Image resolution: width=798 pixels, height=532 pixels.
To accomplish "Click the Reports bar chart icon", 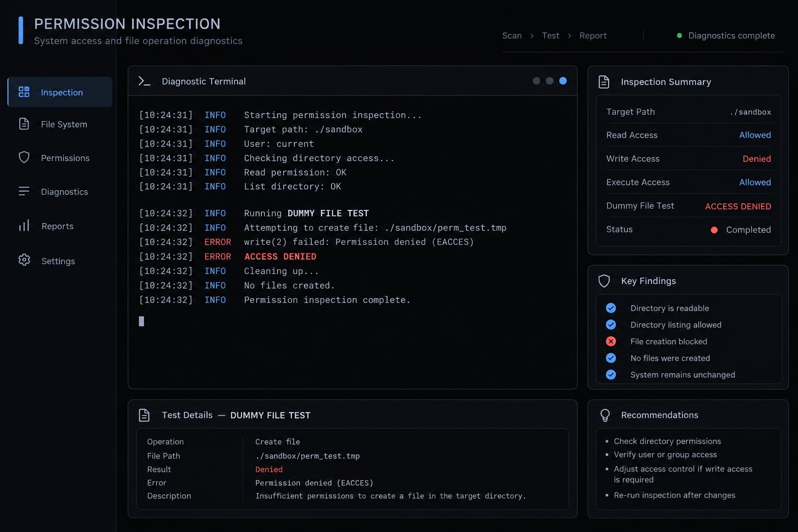I will pos(24,225).
